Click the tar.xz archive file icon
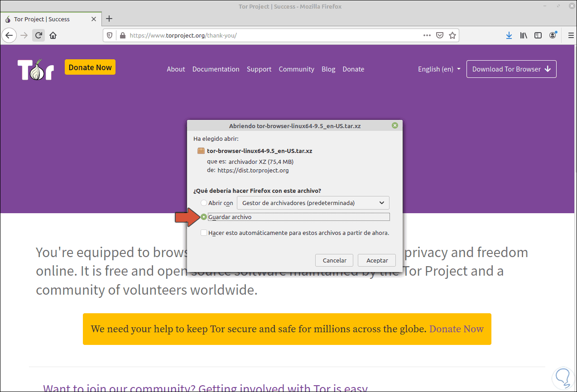 (x=201, y=151)
